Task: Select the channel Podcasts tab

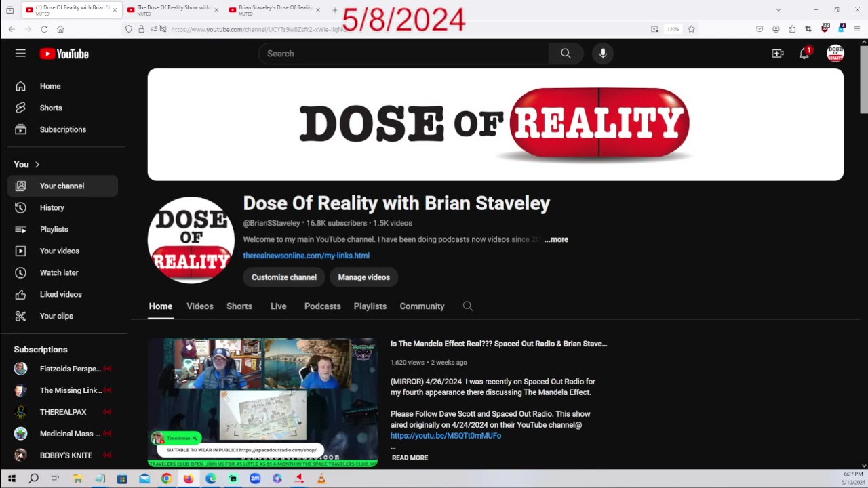Action: pos(323,306)
